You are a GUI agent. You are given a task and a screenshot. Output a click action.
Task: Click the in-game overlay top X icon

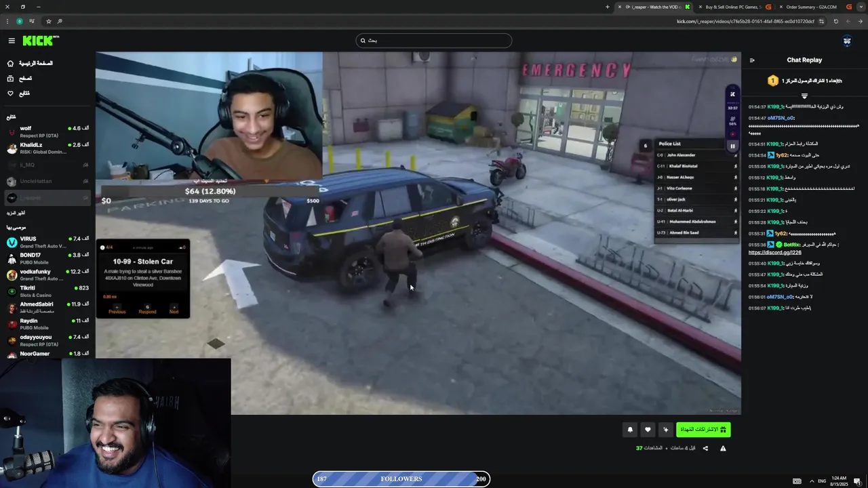click(732, 94)
